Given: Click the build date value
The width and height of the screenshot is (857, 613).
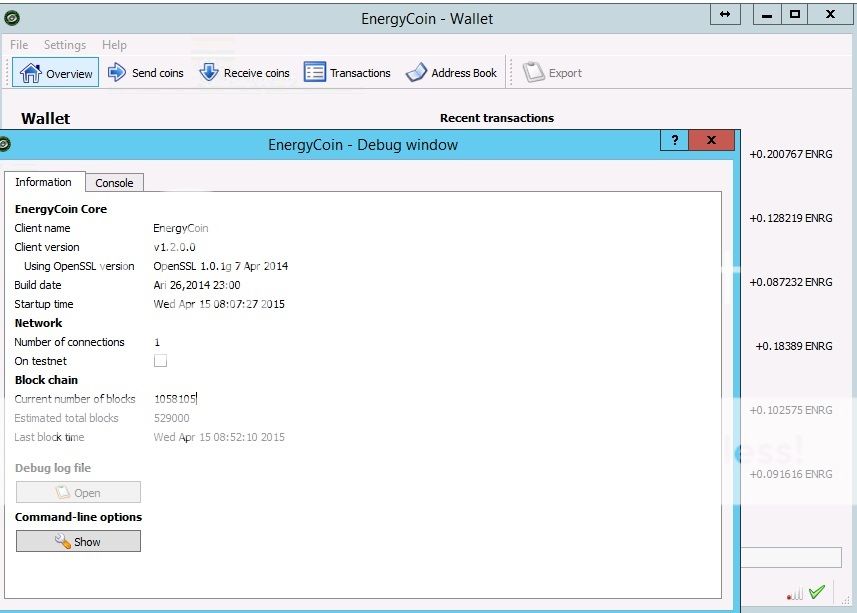Looking at the screenshot, I should 197,285.
